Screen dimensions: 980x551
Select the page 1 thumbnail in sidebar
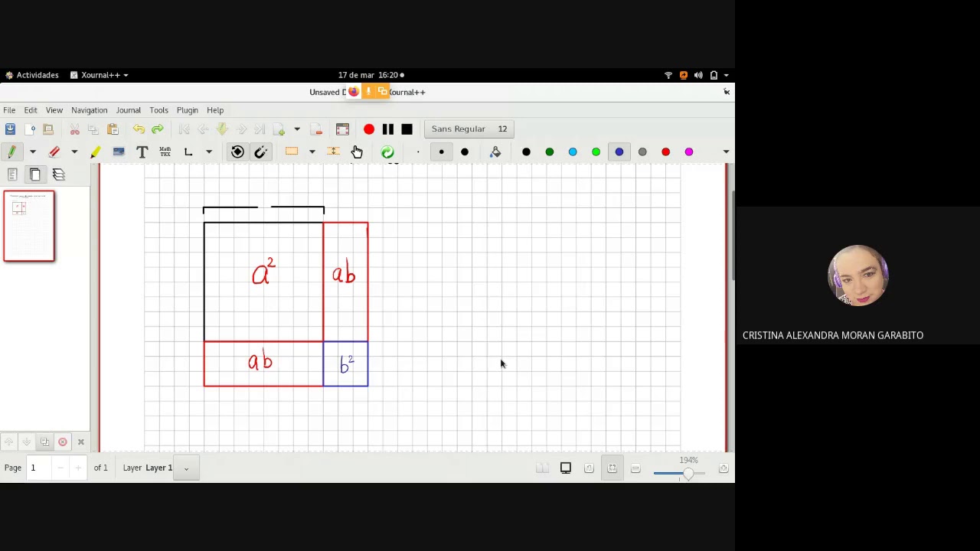tap(29, 226)
